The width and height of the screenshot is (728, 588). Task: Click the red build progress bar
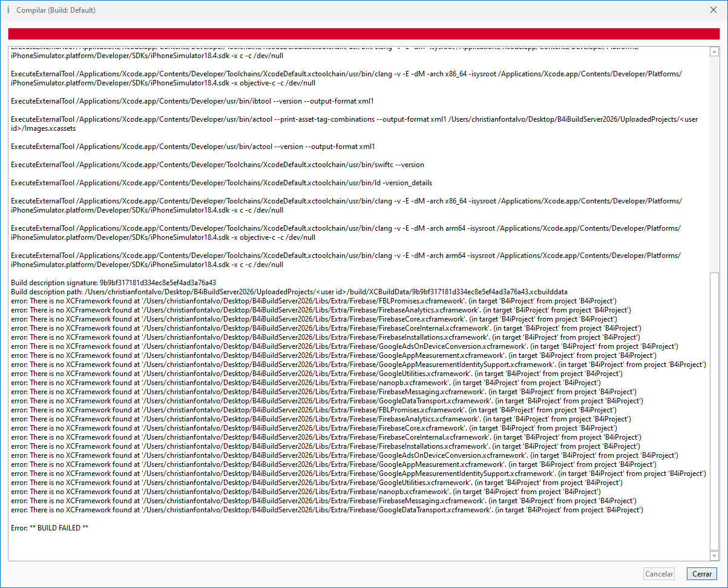(364, 34)
